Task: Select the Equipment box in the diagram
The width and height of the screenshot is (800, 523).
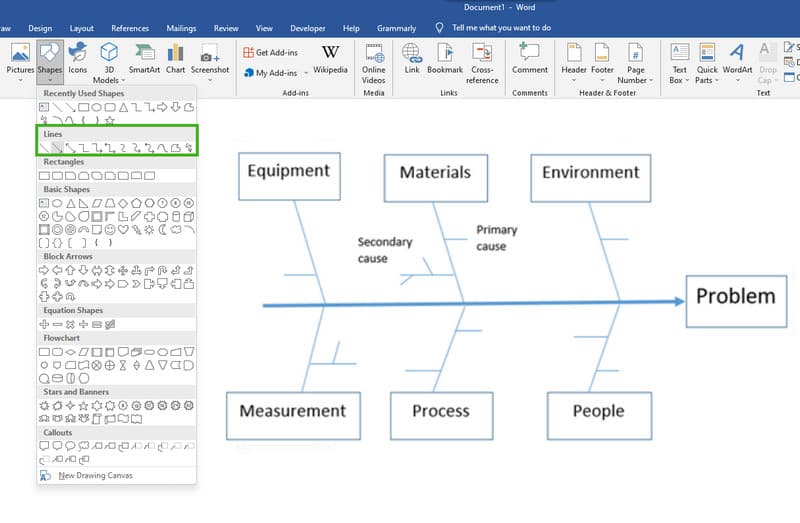Action: 289,176
